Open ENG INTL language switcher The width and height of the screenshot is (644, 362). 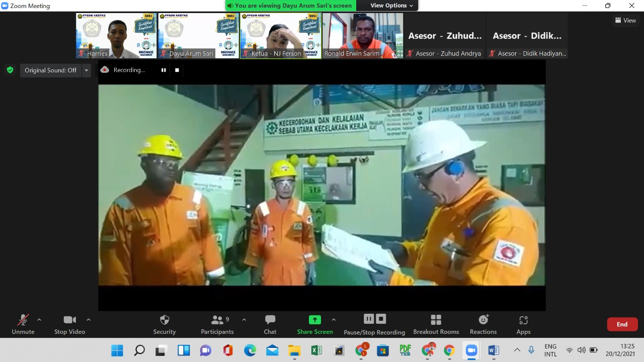point(550,350)
